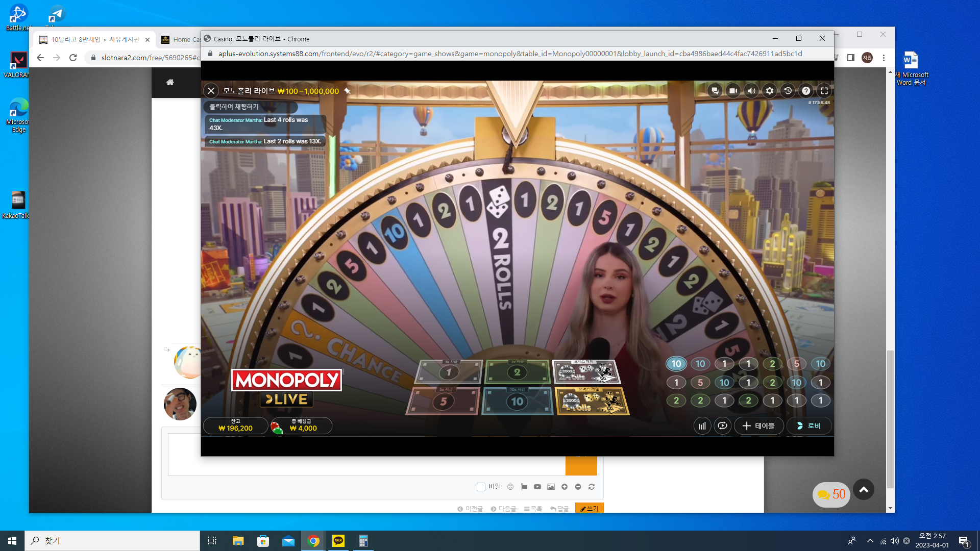Bet on the silver 2 Rolls bonus
Image resolution: width=980 pixels, height=551 pixels.
586,371
